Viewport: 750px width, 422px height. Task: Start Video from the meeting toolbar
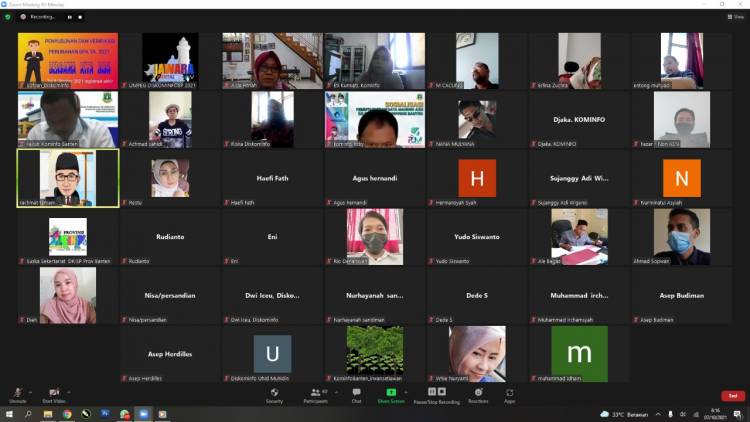point(54,394)
